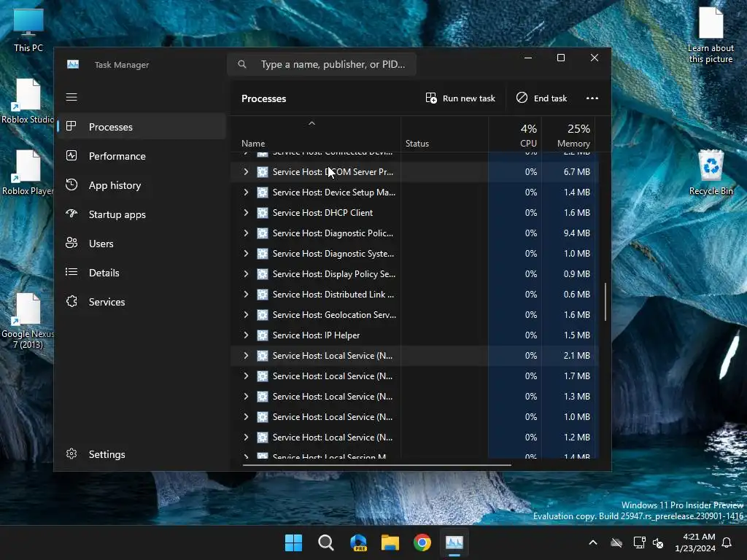
Task: Click the 9.4 MB memory value
Action: [x=576, y=233]
